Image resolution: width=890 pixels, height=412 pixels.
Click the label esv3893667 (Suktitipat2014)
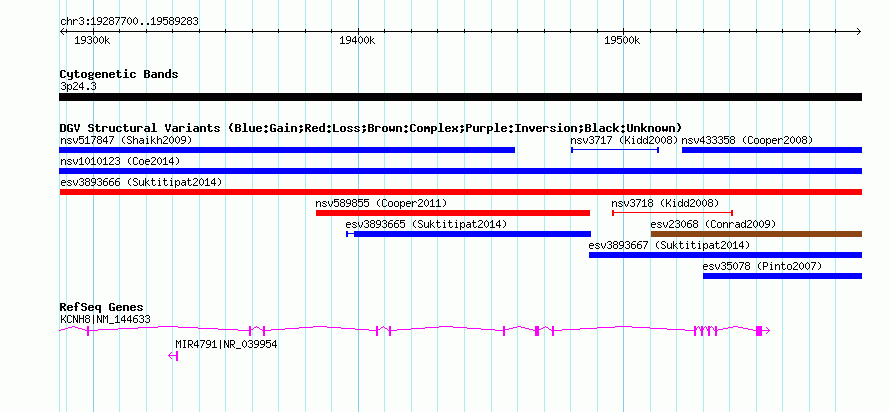669,245
